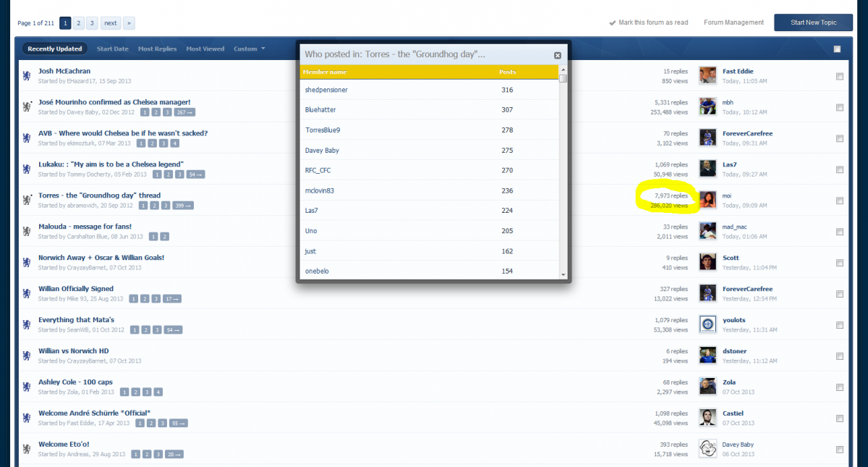Sort topics by Start Date
The image size is (868, 467).
pyautogui.click(x=113, y=49)
